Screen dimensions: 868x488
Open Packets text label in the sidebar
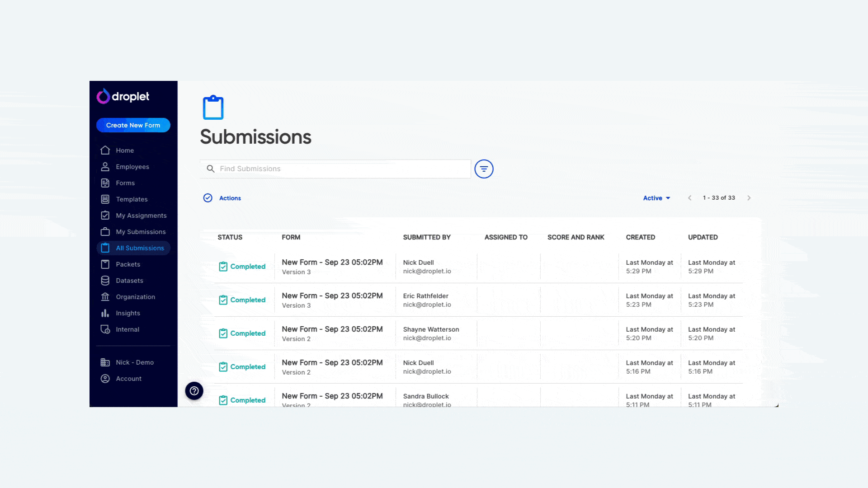(128, 264)
